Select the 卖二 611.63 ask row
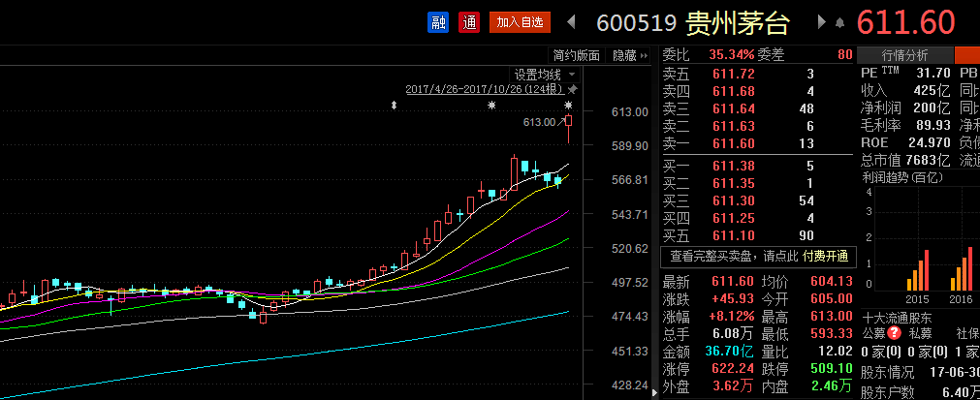This screenshot has height=400, width=980. click(x=757, y=127)
